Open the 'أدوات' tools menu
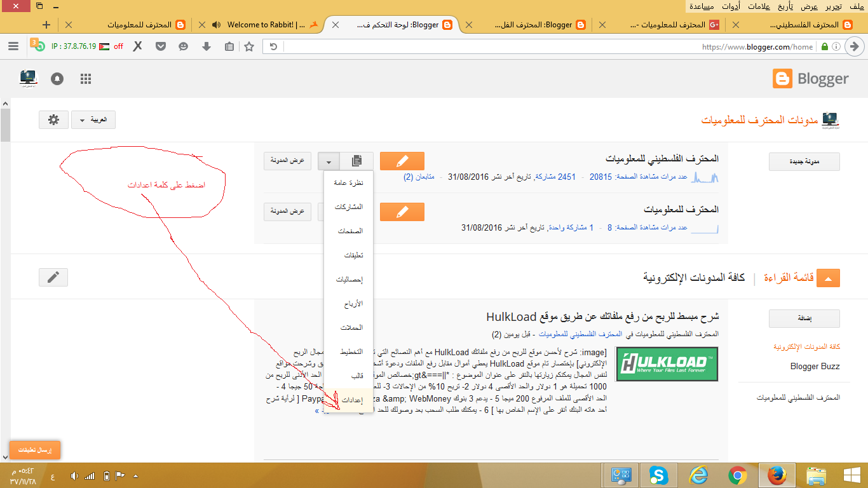This screenshot has width=868, height=488. 731,6
